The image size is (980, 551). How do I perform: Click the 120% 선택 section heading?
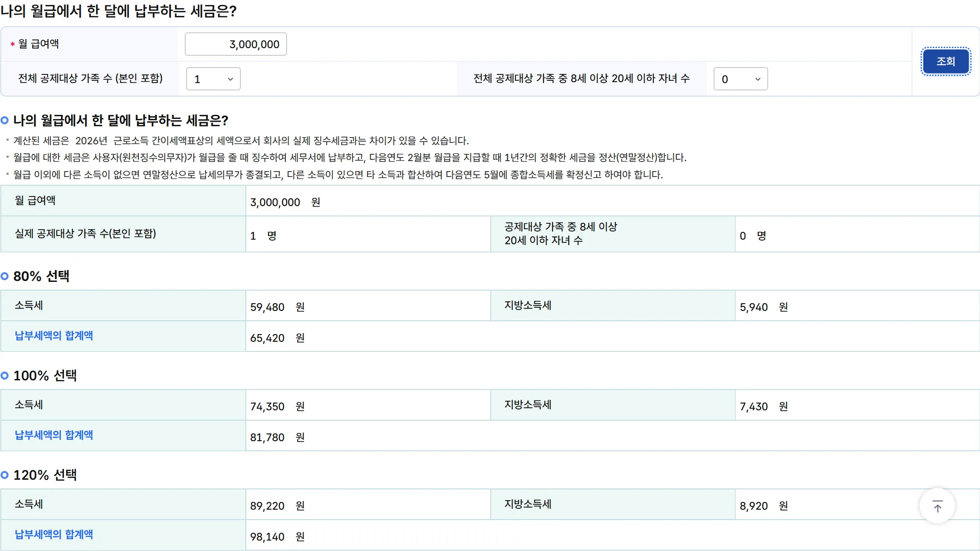tap(45, 475)
